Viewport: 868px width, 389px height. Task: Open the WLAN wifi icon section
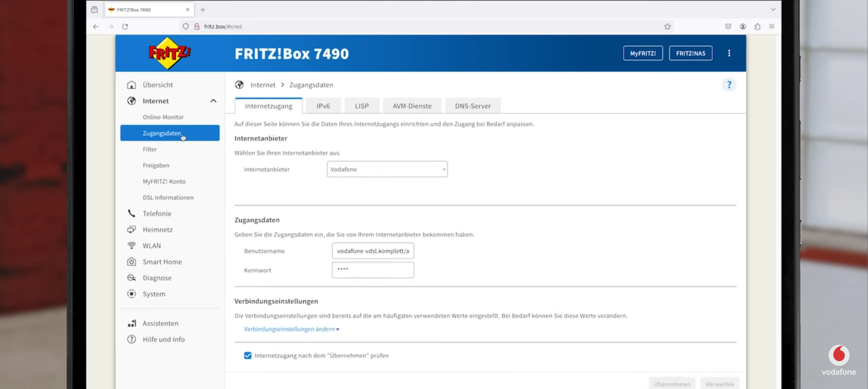click(132, 245)
